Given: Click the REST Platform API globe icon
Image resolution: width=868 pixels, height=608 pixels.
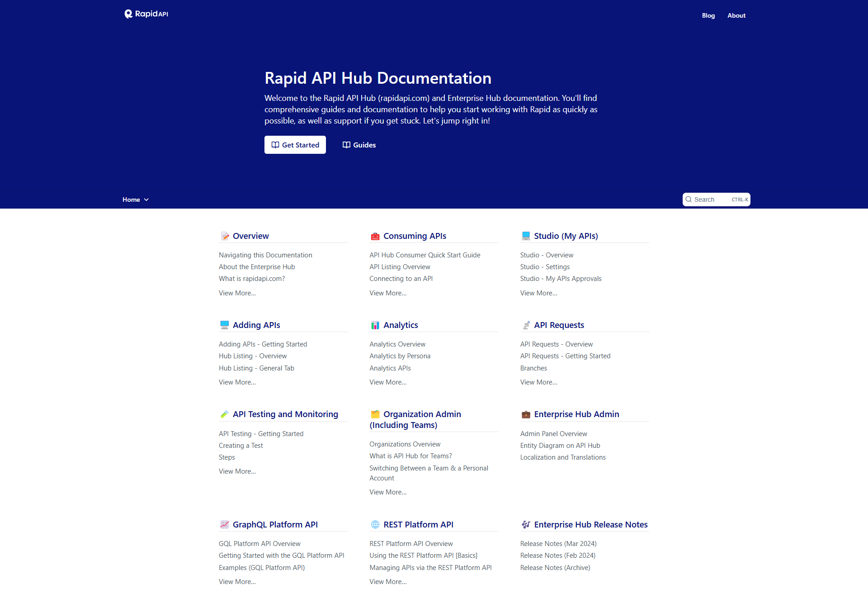Looking at the screenshot, I should pyautogui.click(x=375, y=524).
